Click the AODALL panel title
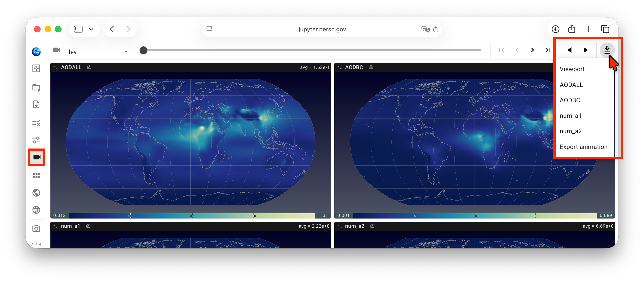644x282 pixels. pos(71,67)
